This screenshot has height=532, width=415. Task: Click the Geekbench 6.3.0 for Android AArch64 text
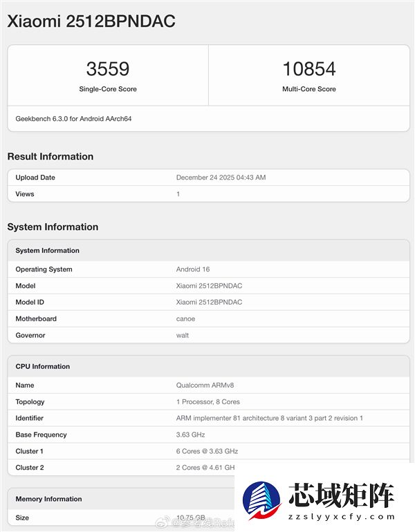click(x=73, y=119)
